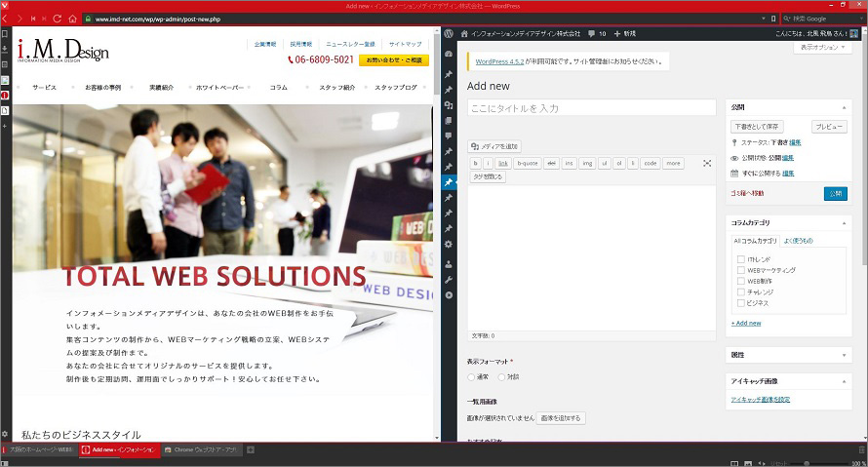Screen dimensions: 868x467
Task: Open browser settings gear in side panel
Action: tap(5, 435)
